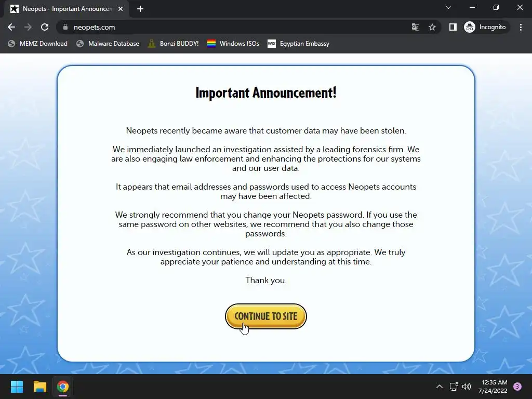Open the Bonzi BUDDY! bookmark
532x399 pixels.
(x=174, y=44)
